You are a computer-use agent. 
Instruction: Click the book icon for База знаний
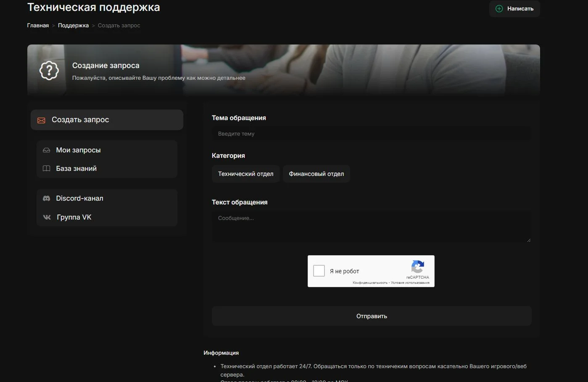click(x=47, y=169)
